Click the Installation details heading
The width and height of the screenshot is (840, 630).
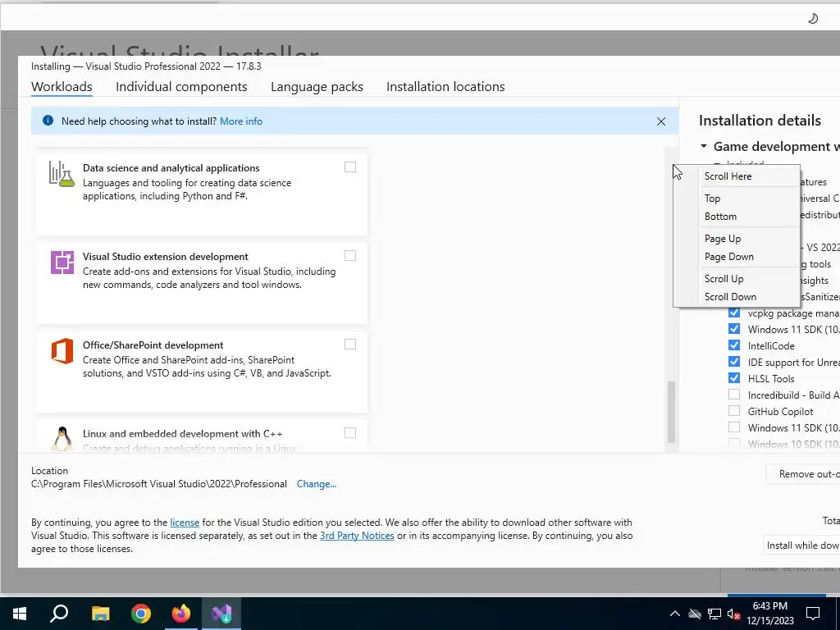760,121
